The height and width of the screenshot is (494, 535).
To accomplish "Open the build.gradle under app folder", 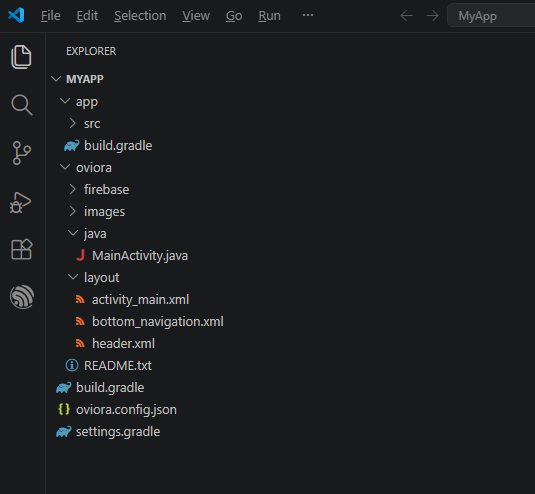I will (118, 146).
